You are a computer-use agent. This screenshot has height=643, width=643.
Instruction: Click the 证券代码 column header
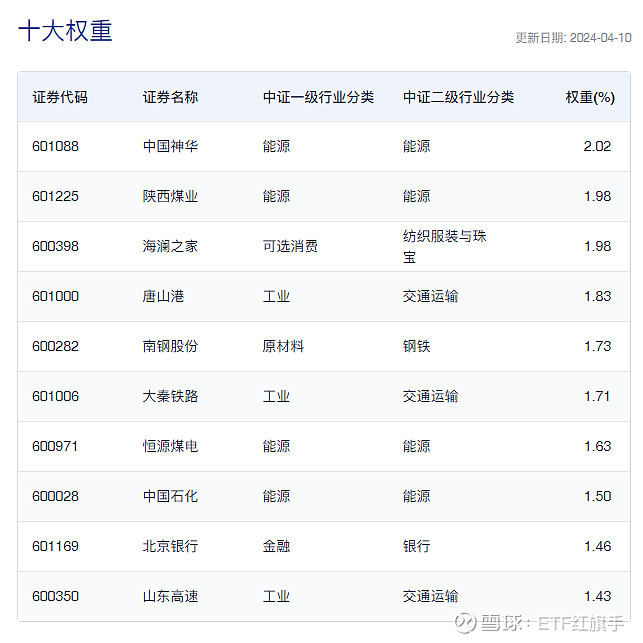[x=60, y=97]
